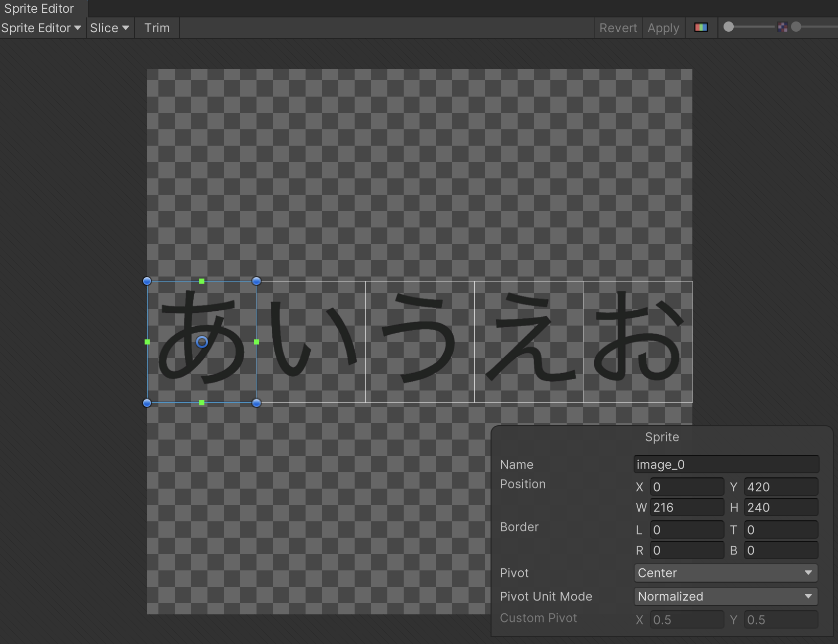The width and height of the screenshot is (838, 644).
Task: Click the Revert button
Action: [618, 28]
